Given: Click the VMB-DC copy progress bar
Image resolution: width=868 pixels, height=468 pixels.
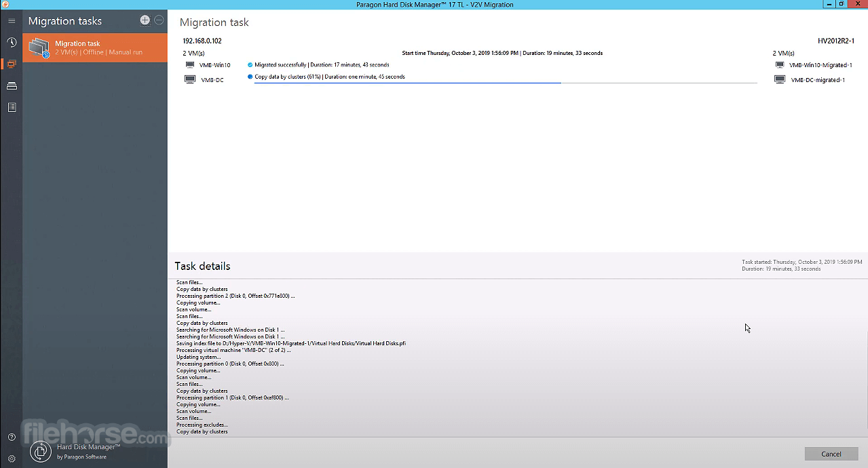Looking at the screenshot, I should tap(506, 83).
